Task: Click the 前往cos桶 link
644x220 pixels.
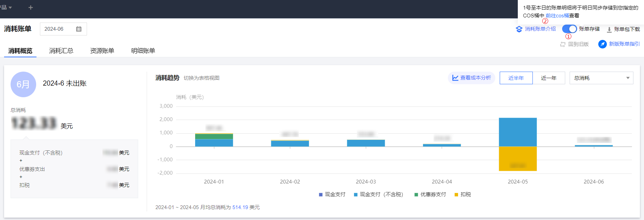Action: click(557, 16)
